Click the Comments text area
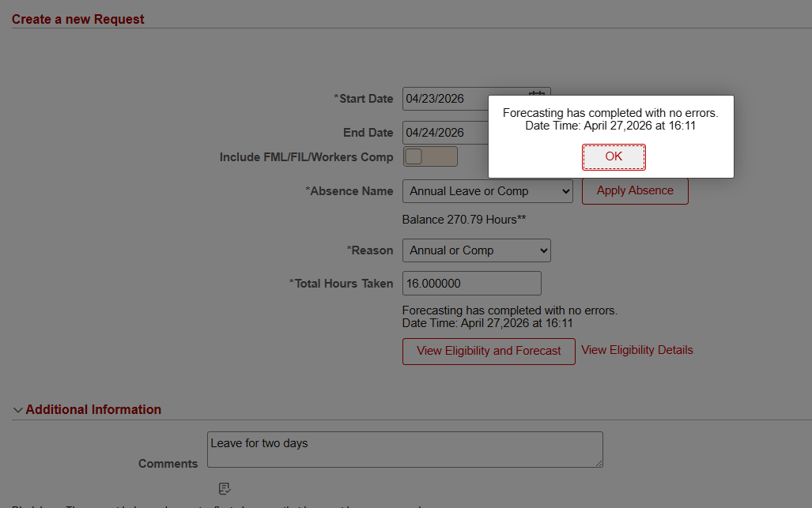The image size is (812, 508). click(x=405, y=450)
